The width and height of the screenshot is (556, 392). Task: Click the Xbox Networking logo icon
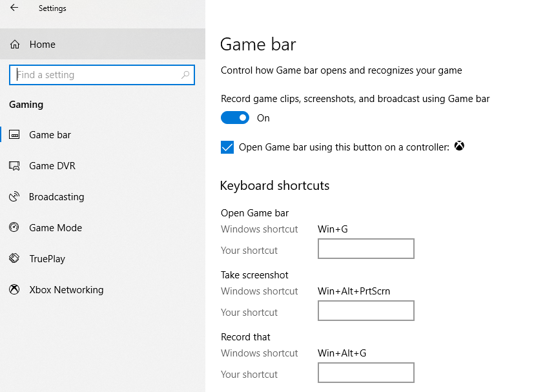point(14,289)
